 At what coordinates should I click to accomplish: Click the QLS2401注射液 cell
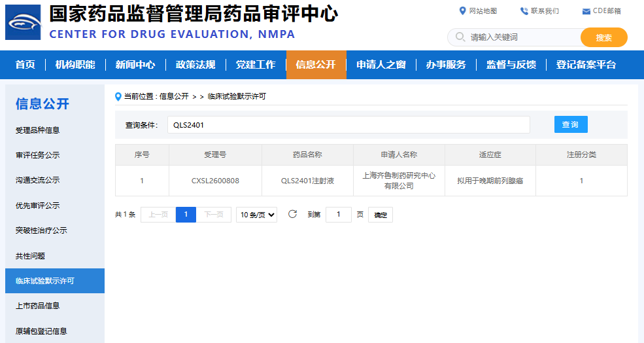pyautogui.click(x=307, y=181)
